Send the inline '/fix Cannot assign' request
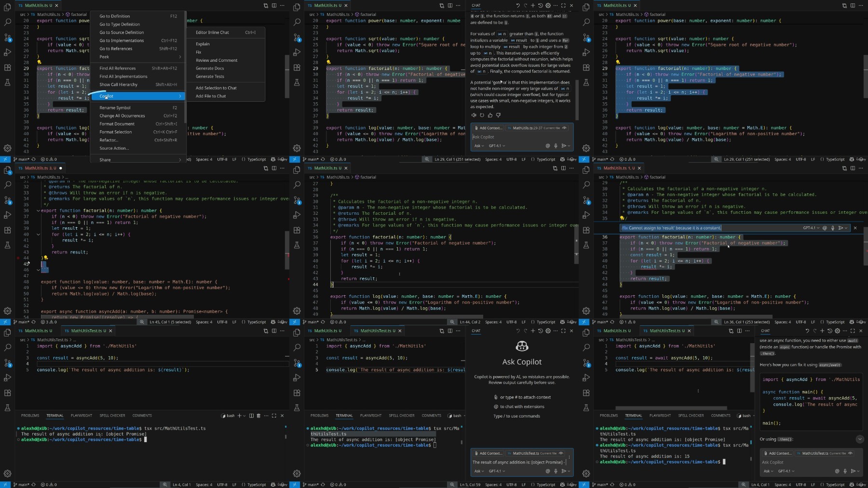The width and height of the screenshot is (868, 488). (x=841, y=228)
